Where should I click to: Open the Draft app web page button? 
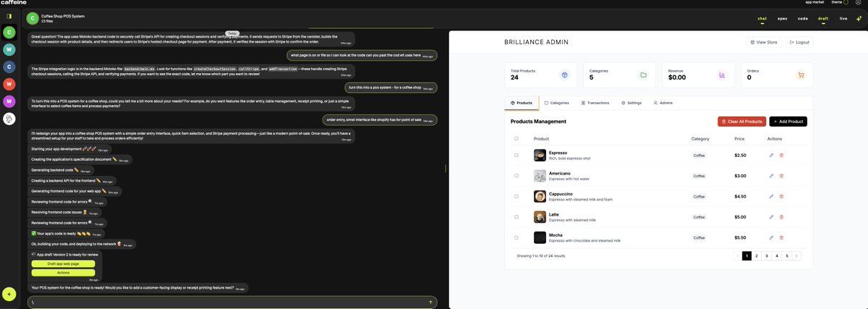tap(64, 264)
